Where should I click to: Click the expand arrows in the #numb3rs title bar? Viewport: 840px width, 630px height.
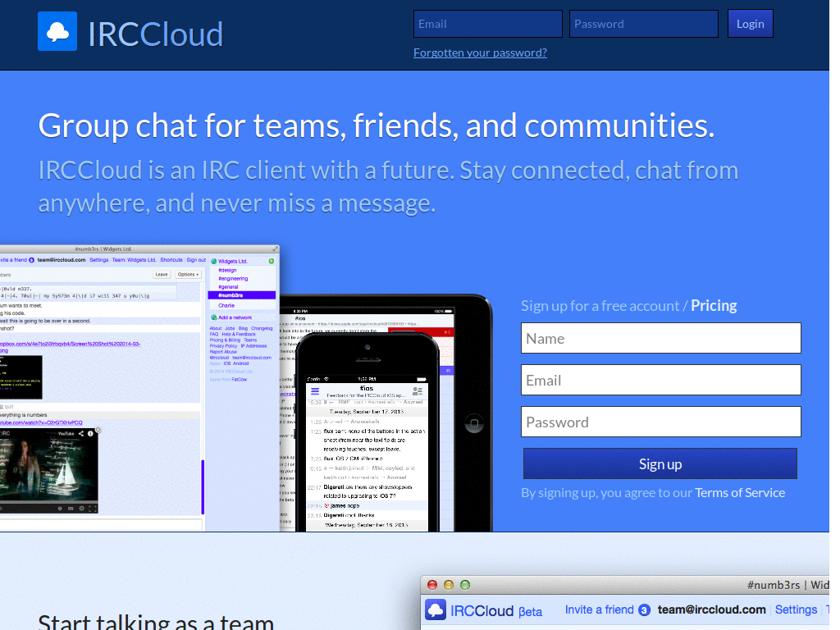[275, 249]
